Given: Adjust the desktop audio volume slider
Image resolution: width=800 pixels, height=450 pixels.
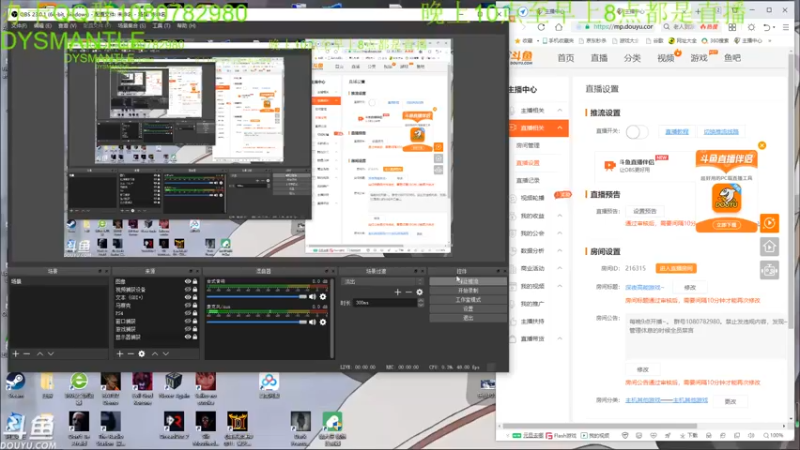Looking at the screenshot, I should (257, 296).
